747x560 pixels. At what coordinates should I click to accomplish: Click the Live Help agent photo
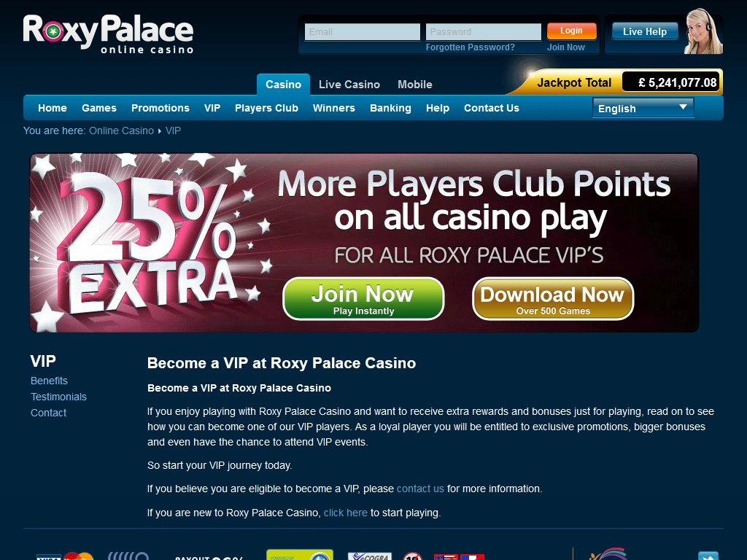[703, 31]
